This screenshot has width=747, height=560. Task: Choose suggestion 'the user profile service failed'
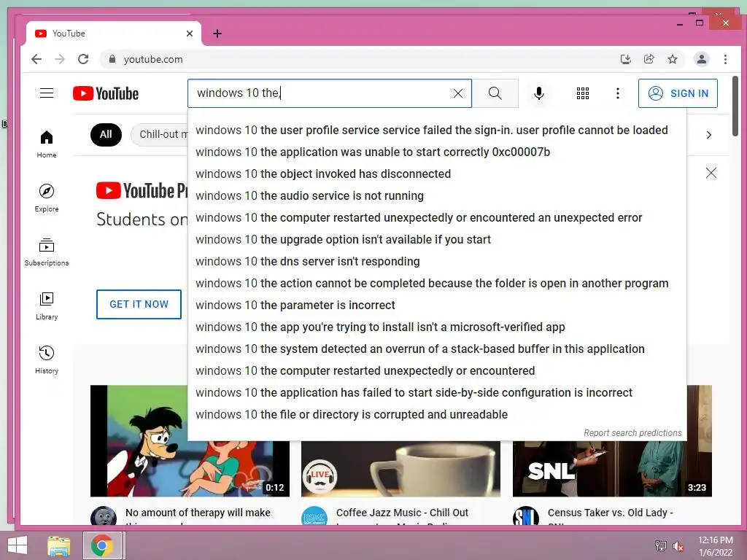click(x=438, y=130)
